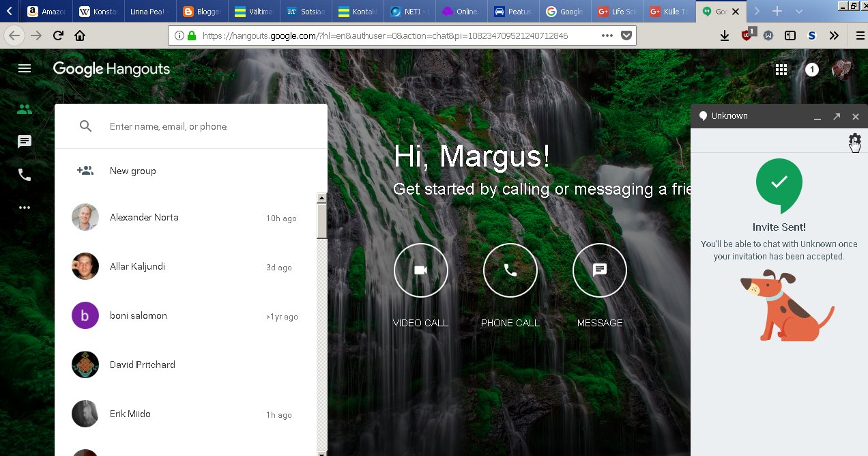Close the active Hangouts tab

[x=736, y=12]
